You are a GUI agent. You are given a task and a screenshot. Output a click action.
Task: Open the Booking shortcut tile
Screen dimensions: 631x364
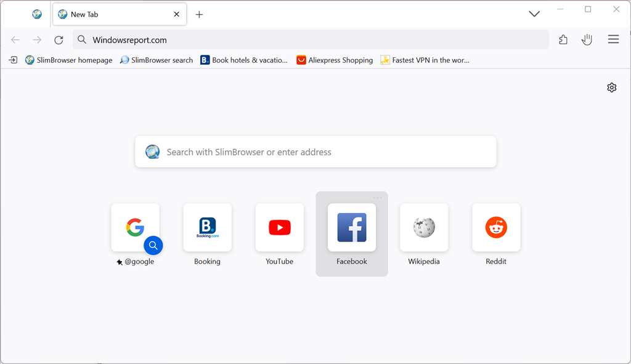point(207,227)
